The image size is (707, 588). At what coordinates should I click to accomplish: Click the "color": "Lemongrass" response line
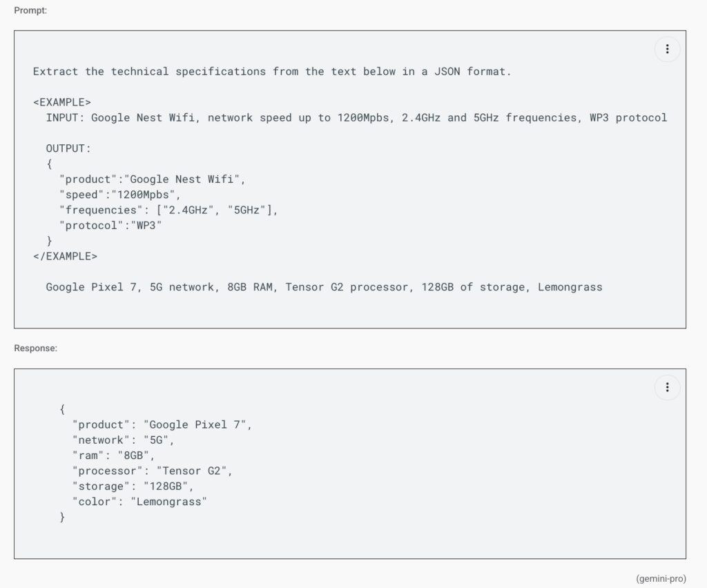139,502
